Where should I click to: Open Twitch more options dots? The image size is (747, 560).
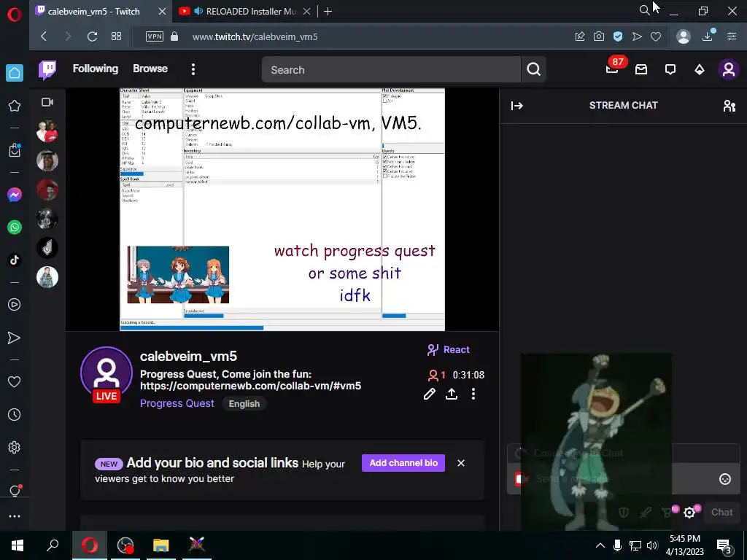click(x=193, y=69)
